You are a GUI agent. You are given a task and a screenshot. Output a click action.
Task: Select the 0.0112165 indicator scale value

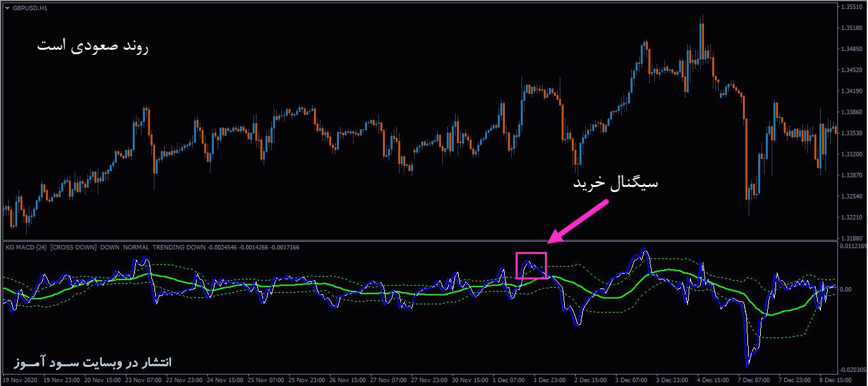coord(853,245)
